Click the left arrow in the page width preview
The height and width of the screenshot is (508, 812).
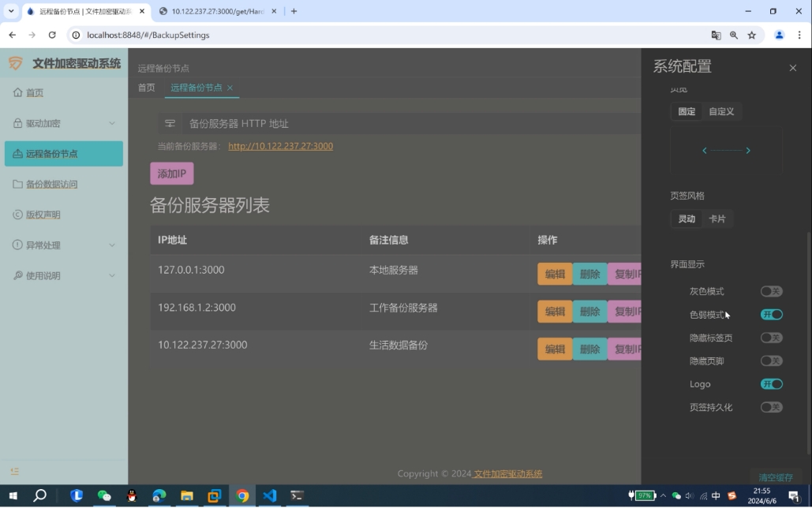tap(705, 151)
